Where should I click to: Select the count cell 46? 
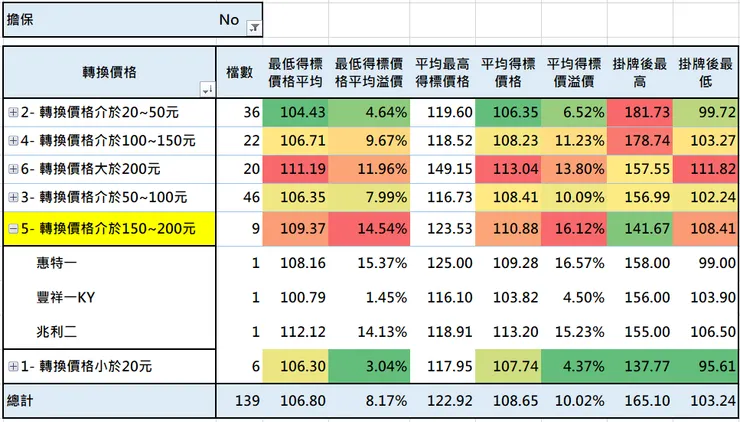(239, 197)
